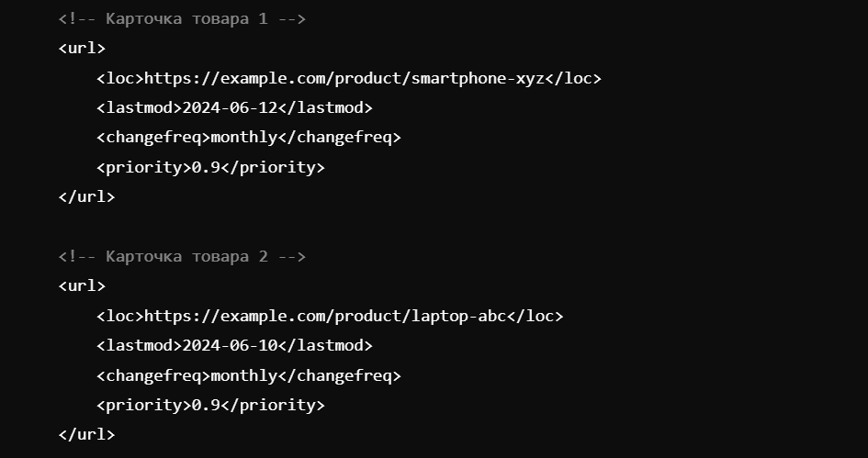Click the opening <url> tag of card 1
The height and width of the screenshot is (458, 868).
82,49
